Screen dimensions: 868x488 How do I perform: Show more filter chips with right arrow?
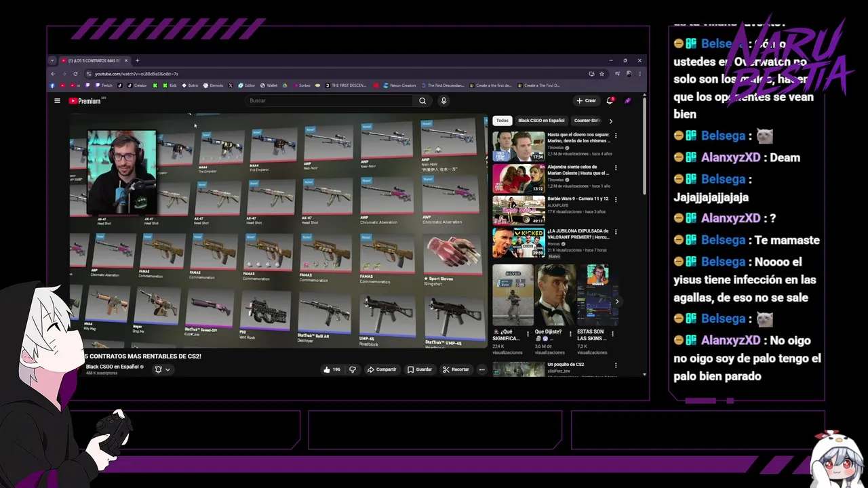(x=610, y=121)
